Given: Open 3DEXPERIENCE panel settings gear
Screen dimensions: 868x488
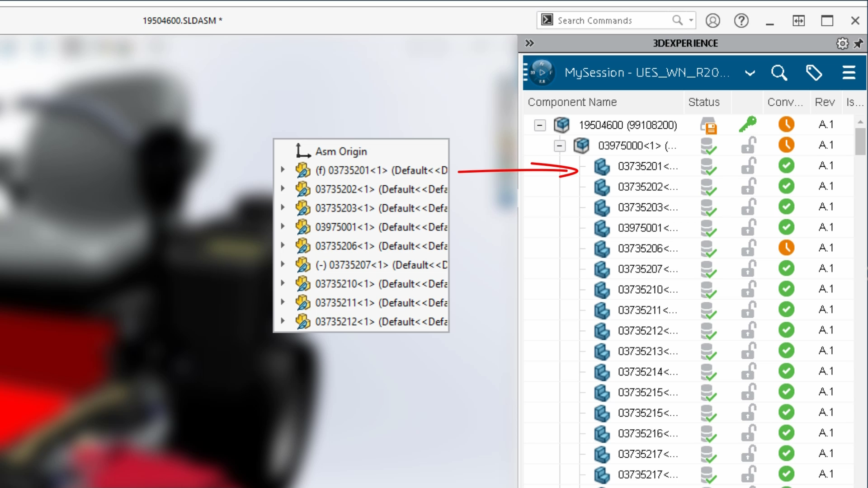Looking at the screenshot, I should click(x=842, y=43).
